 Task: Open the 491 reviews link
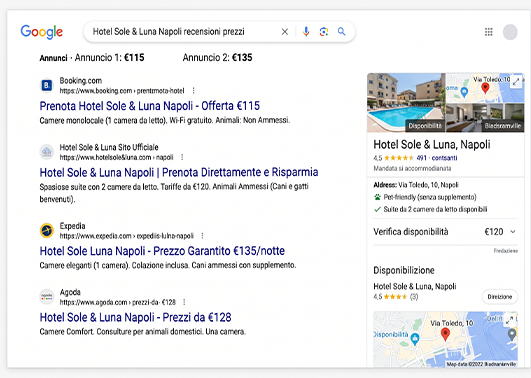click(x=437, y=158)
